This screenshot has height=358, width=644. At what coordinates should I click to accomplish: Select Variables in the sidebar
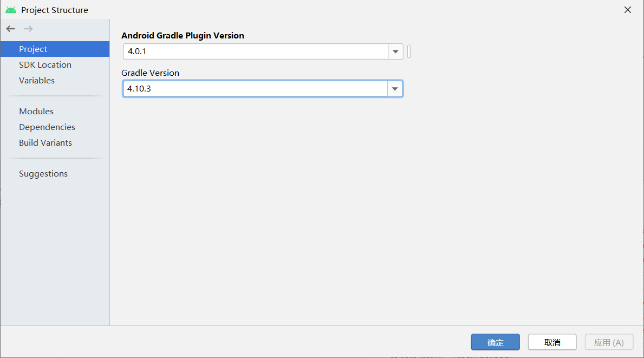(x=36, y=80)
